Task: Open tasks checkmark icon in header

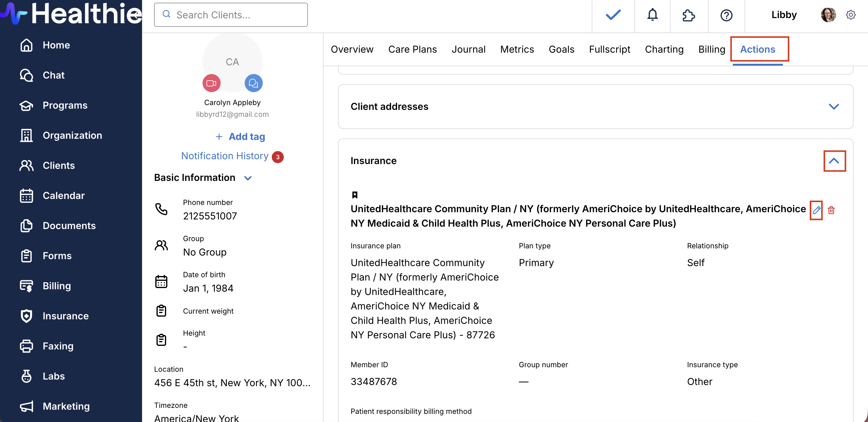Action: 613,15
